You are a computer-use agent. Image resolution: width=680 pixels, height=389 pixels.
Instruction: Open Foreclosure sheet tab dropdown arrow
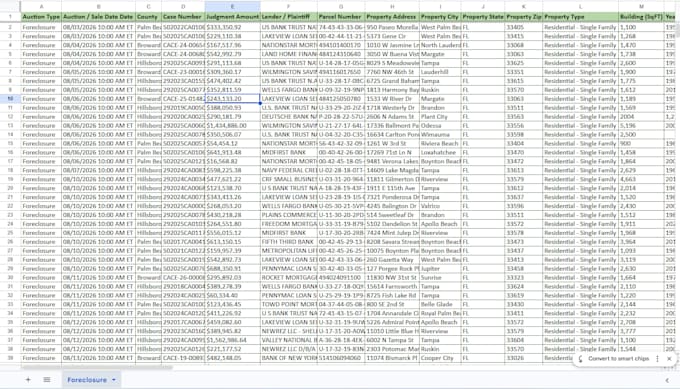(114, 379)
